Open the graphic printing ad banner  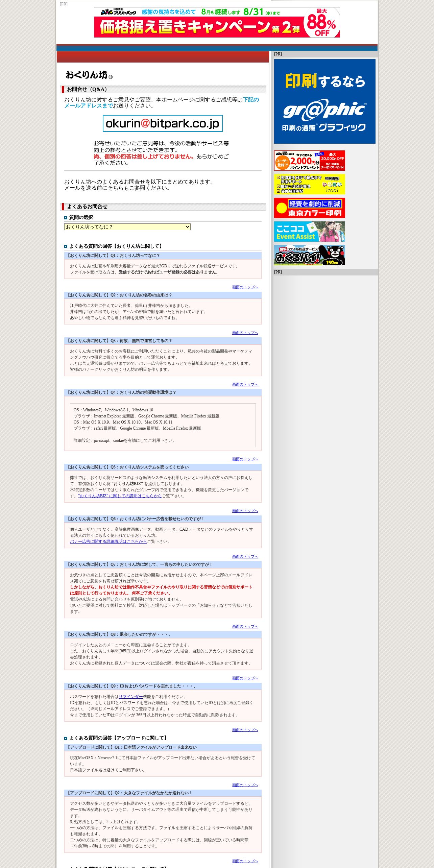pyautogui.click(x=324, y=101)
